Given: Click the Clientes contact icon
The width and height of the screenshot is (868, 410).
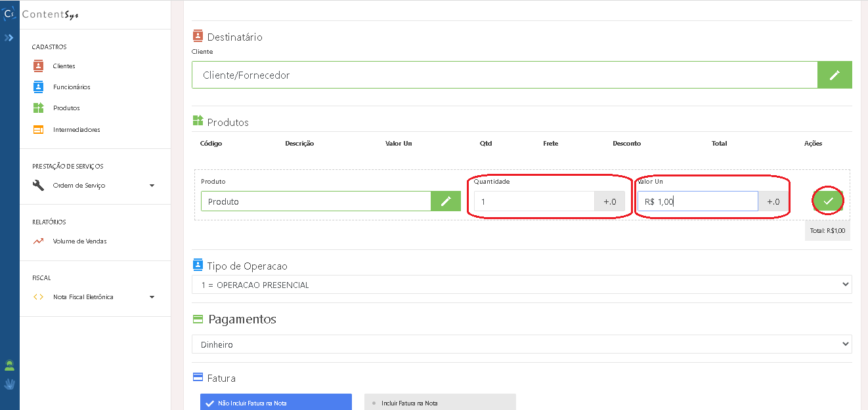Looking at the screenshot, I should tap(38, 66).
